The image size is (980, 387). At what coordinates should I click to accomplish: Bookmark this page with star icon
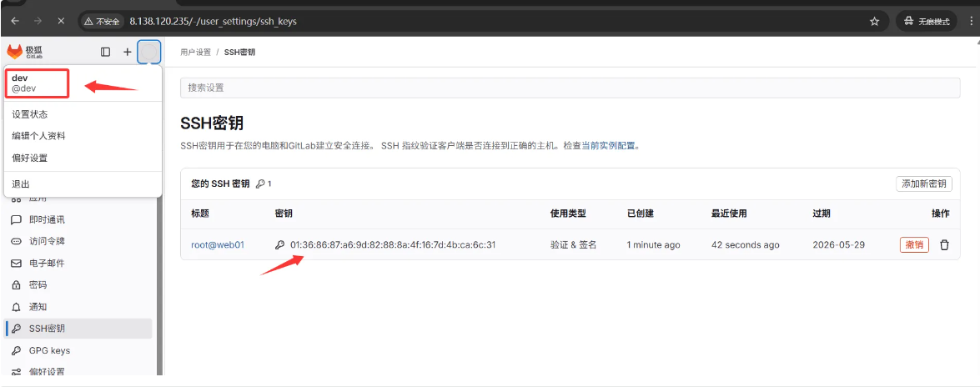(x=874, y=21)
